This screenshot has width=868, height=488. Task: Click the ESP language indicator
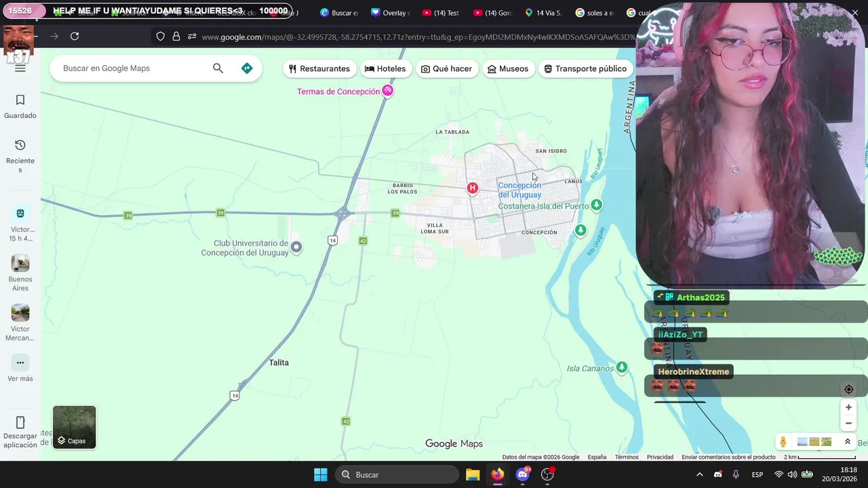point(757,474)
